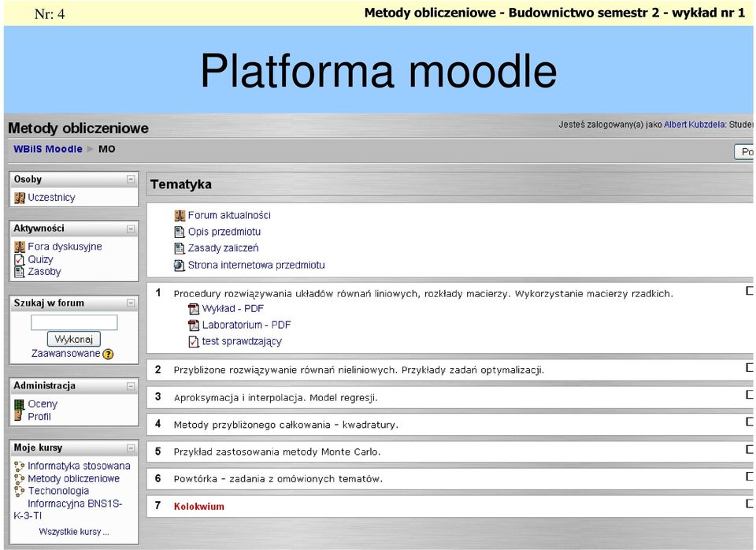Open Fora dyskusyjne link

click(x=65, y=247)
